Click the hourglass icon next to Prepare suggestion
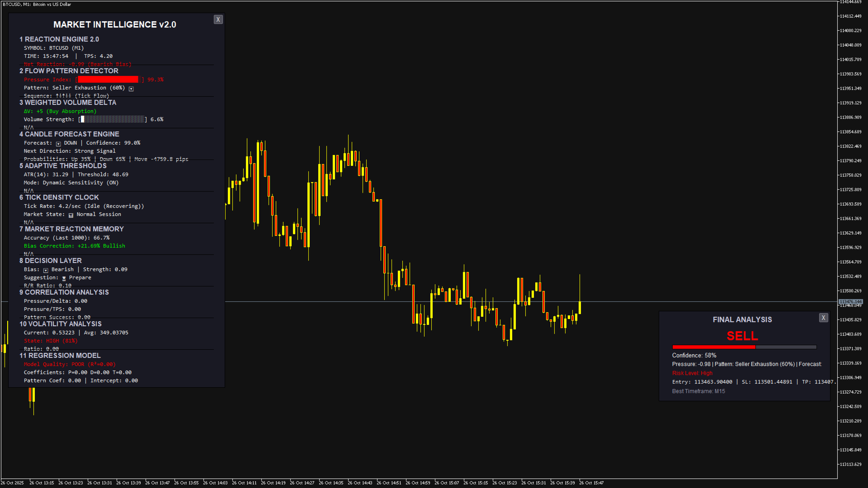 64,278
